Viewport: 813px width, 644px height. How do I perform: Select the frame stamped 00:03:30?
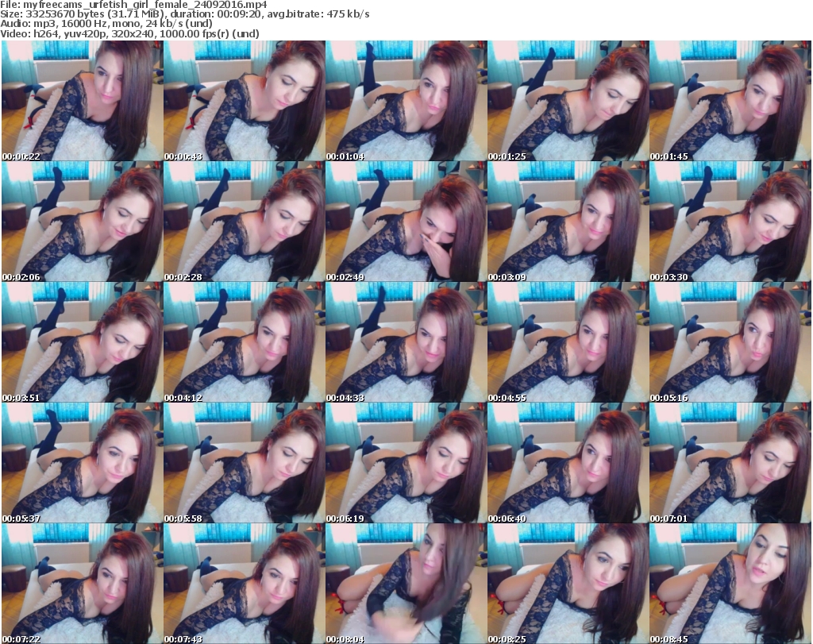(x=730, y=222)
